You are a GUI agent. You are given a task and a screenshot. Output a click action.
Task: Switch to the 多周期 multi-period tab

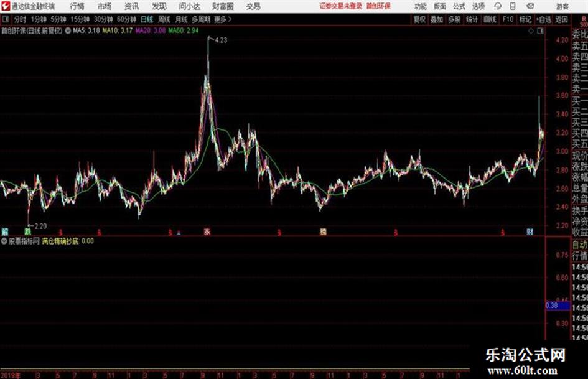click(x=201, y=19)
